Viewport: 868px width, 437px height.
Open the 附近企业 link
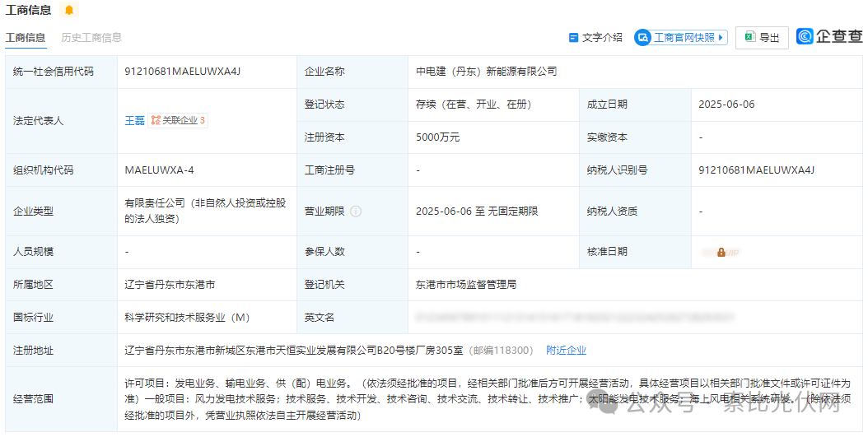(x=566, y=351)
